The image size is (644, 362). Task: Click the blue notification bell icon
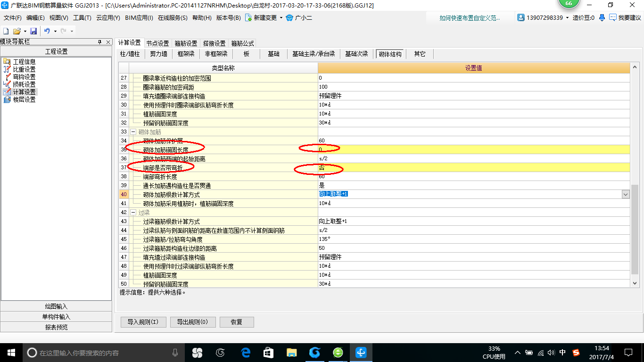[x=602, y=17]
